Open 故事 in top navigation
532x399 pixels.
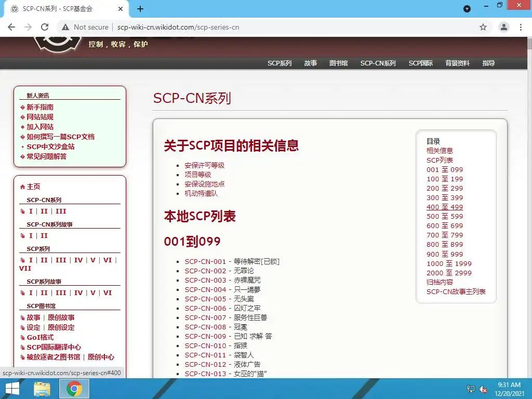tap(311, 63)
